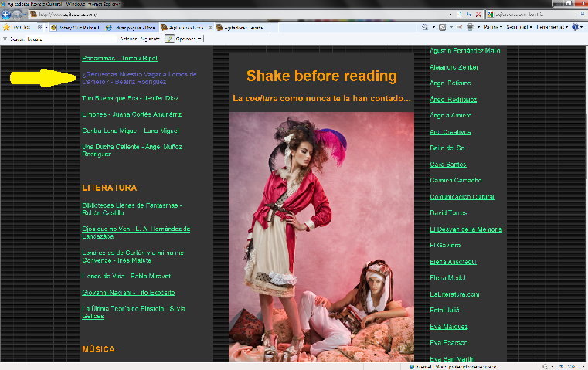Viewport: 588px width, 370px height.
Task: Open the Seguridad menu
Action: 519,27
